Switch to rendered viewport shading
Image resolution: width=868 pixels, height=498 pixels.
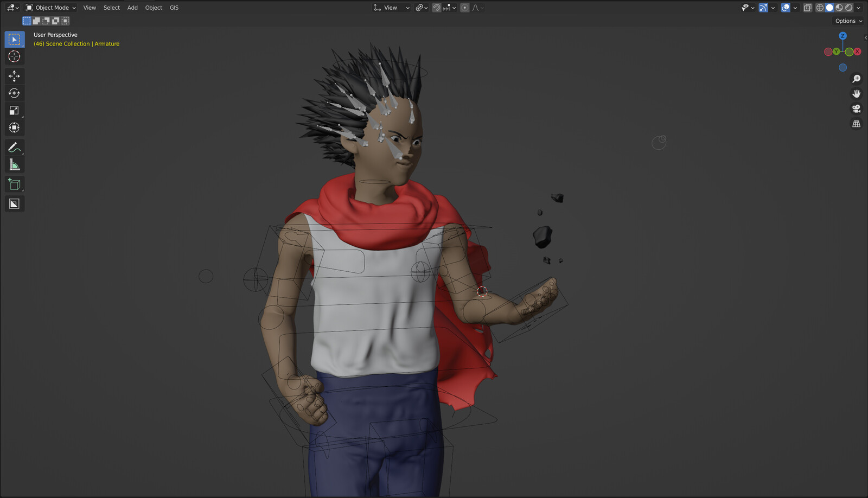(x=849, y=8)
